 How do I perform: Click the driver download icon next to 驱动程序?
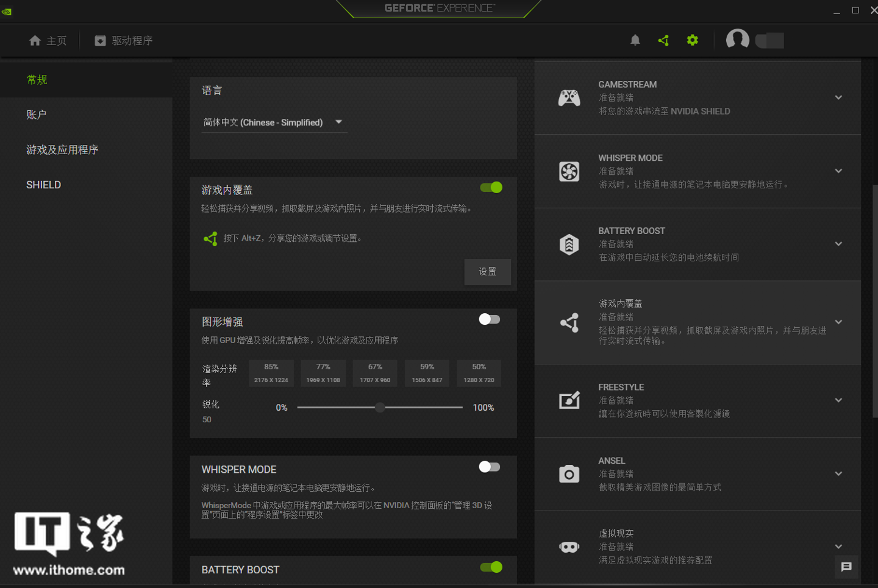[x=100, y=40]
